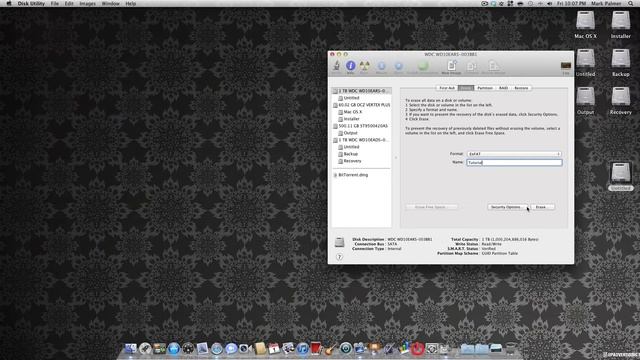This screenshot has height=360, width=640.
Task: Click the Burn toolbar icon
Action: (364, 66)
